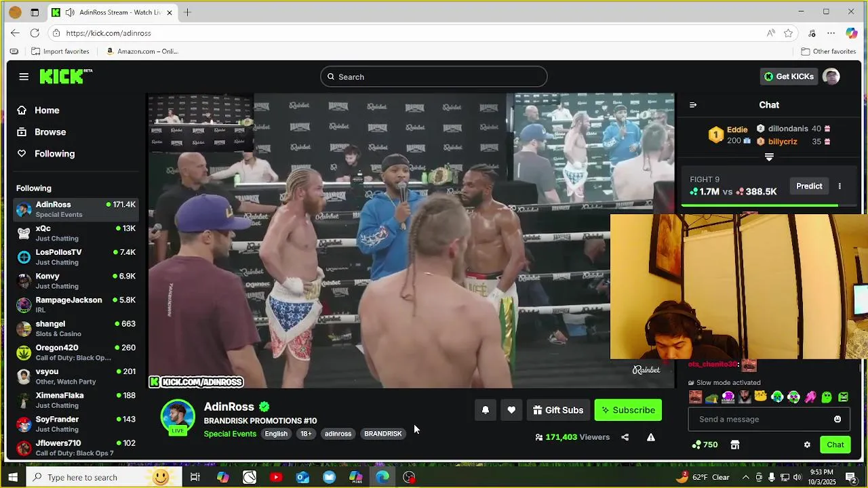Click the KICK logo
Viewport: 868px width, 488px height.
coord(65,77)
